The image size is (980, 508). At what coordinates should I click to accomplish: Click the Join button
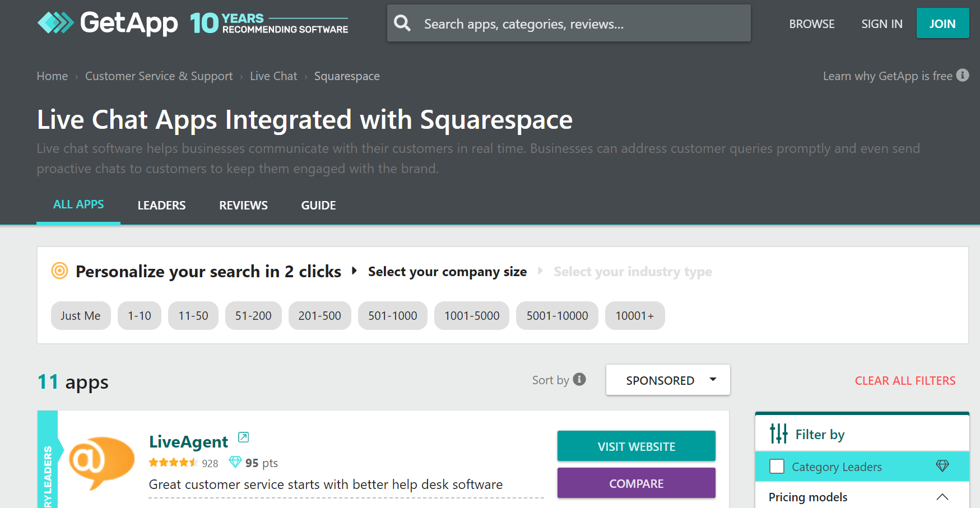point(942,24)
